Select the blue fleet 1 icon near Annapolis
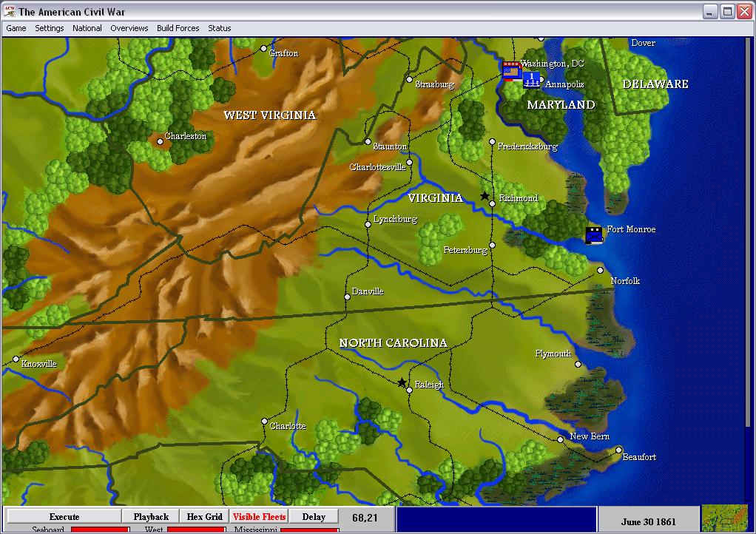This screenshot has width=756, height=534. click(x=531, y=80)
